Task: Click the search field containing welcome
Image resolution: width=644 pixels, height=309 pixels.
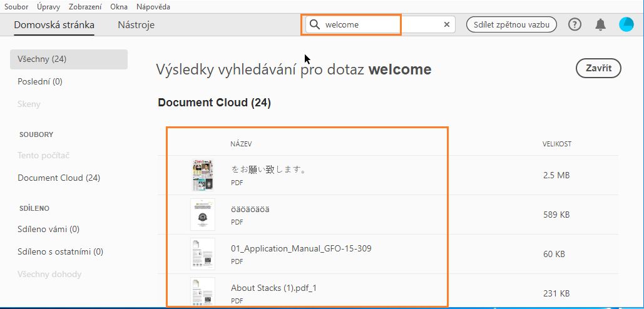Action: (x=381, y=24)
